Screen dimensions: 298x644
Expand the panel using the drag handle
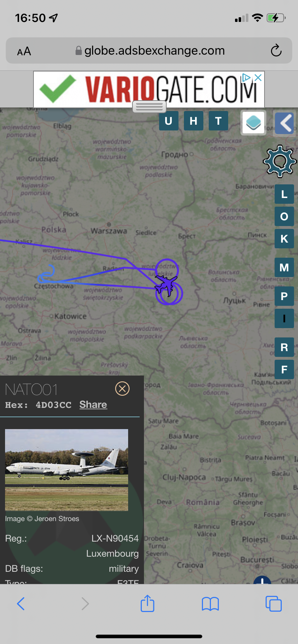click(x=149, y=106)
